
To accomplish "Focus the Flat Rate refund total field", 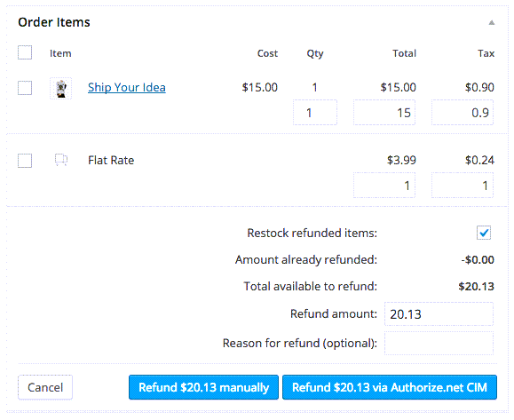I will (384, 186).
